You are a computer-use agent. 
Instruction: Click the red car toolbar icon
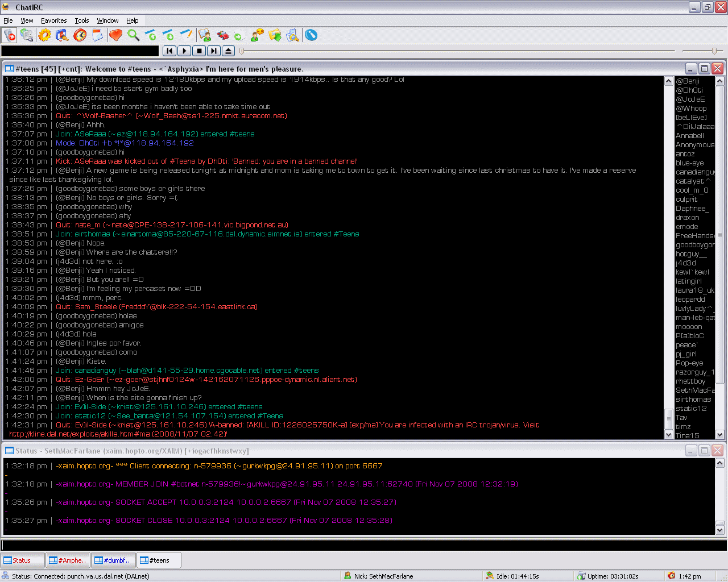pyautogui.click(x=222, y=35)
